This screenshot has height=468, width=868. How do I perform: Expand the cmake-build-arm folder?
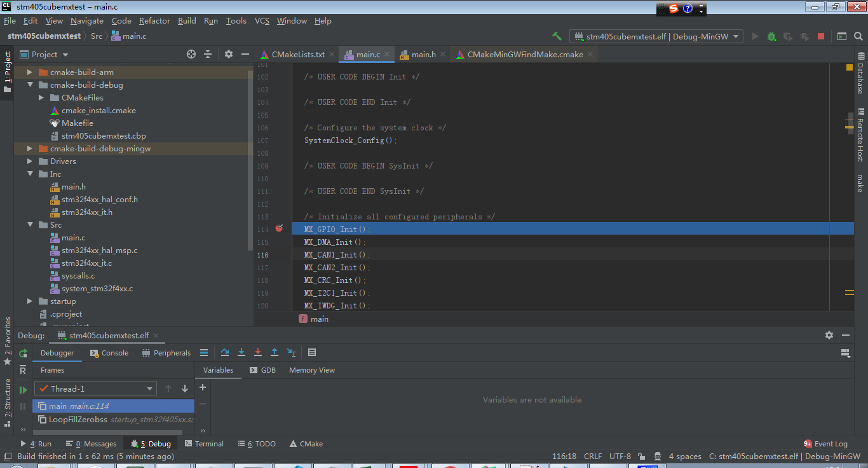pos(29,72)
